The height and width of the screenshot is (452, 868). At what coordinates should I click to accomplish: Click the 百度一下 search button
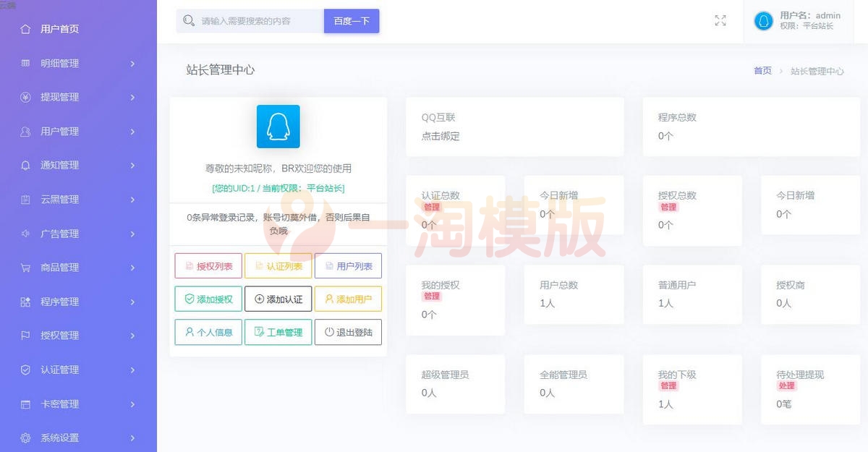pos(352,21)
